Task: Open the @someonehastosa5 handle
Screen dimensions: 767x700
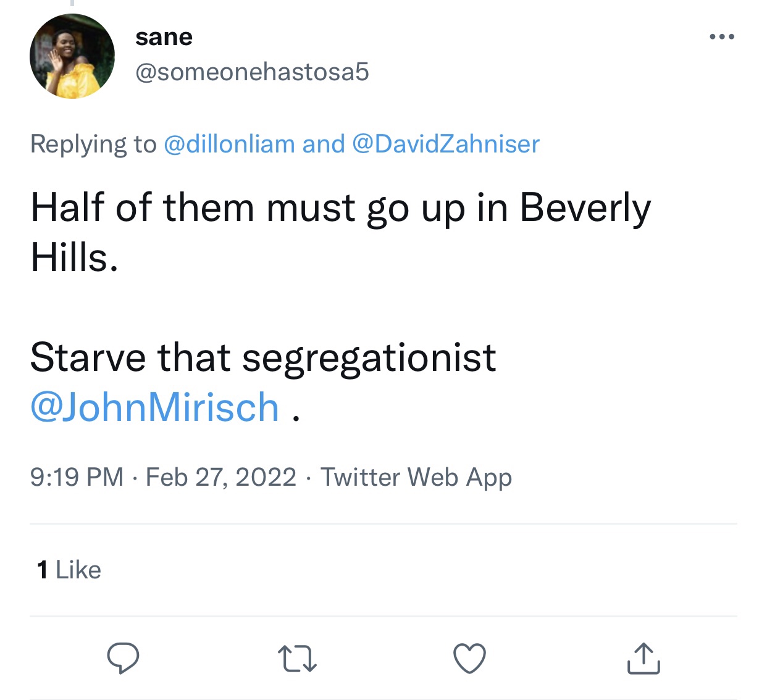Action: click(252, 72)
